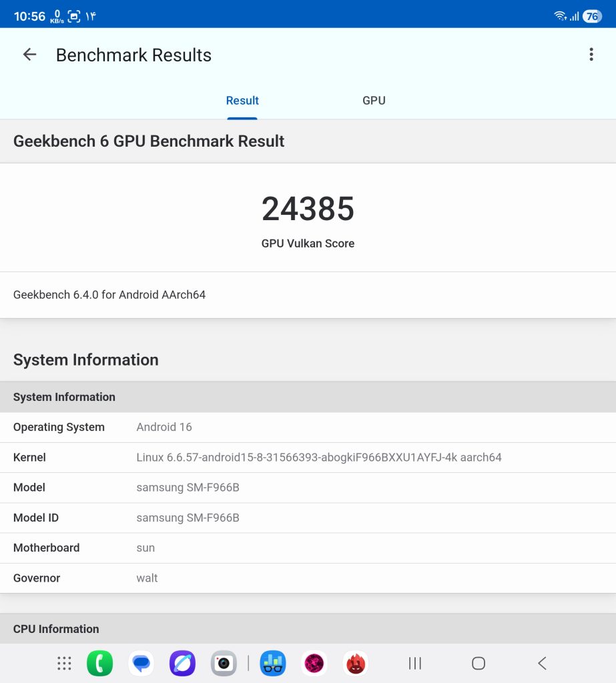Tap the 'GPU Vulkan Score' label
This screenshot has width=616, height=683.
pyautogui.click(x=308, y=243)
